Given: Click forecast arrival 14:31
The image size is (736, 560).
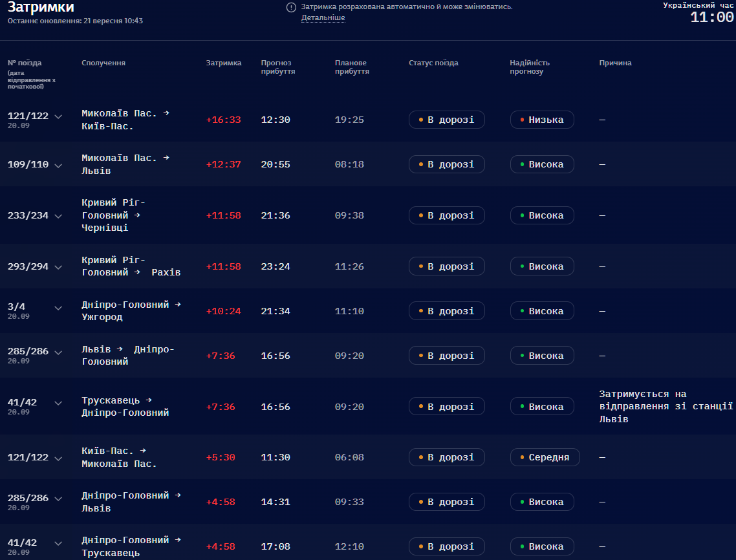Looking at the screenshot, I should coord(276,502).
